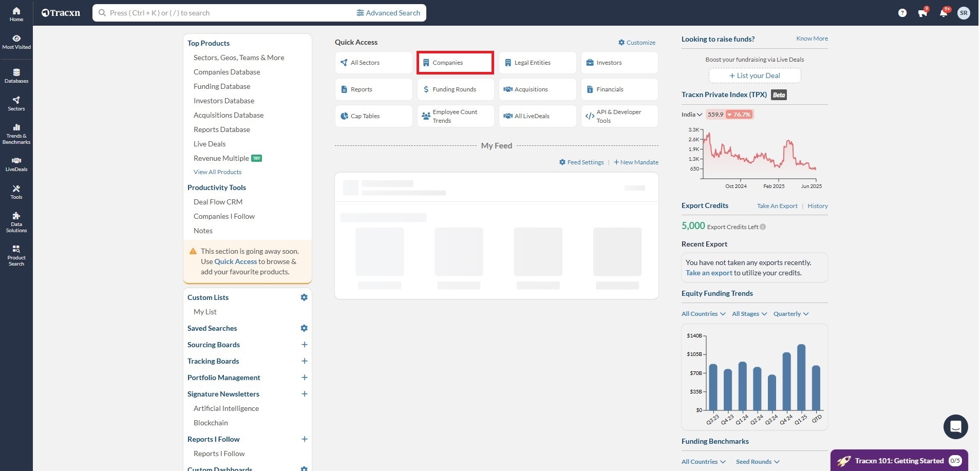Open Trends & Benchmarks in sidebar
Image resolution: width=980 pixels, height=471 pixels.
click(x=16, y=134)
